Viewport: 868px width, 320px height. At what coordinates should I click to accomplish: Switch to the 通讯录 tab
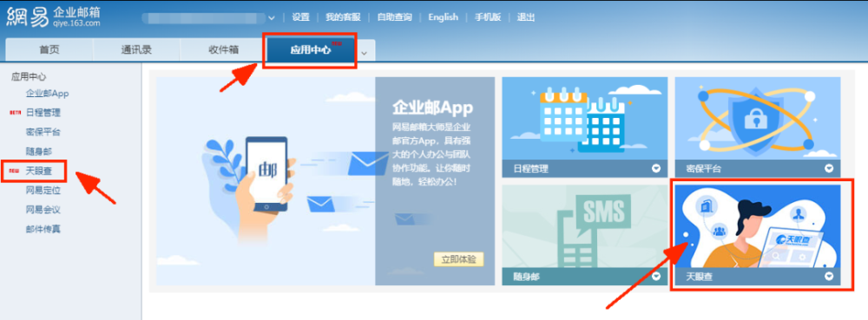[x=136, y=49]
